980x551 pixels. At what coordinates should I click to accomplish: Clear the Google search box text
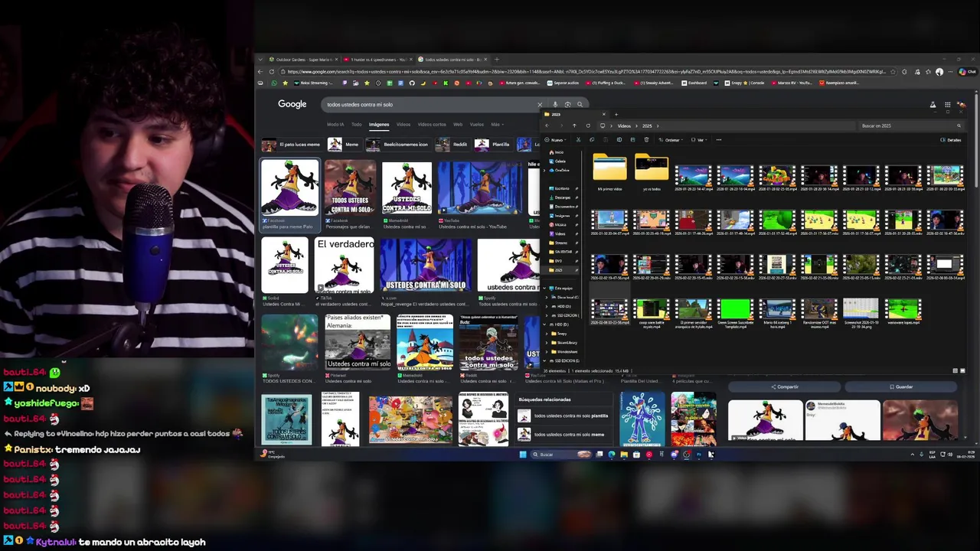(540, 104)
